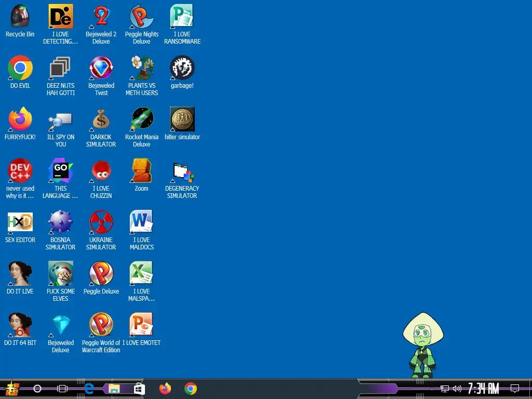
Task: Open network status tray icon
Action: coord(445,389)
